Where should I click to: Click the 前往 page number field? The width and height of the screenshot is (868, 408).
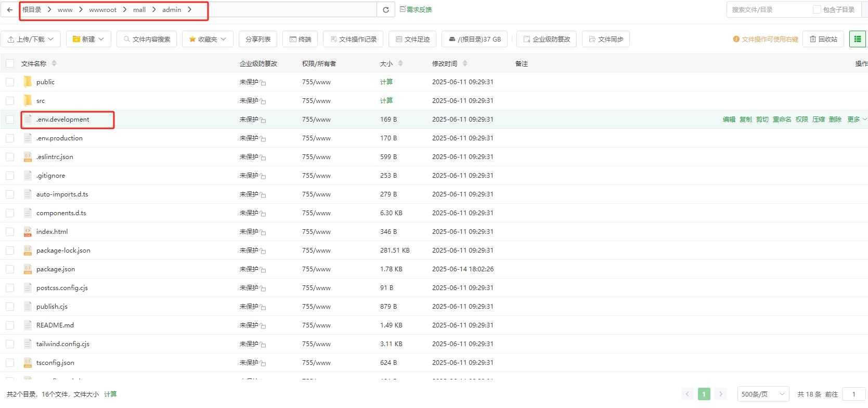(x=853, y=394)
